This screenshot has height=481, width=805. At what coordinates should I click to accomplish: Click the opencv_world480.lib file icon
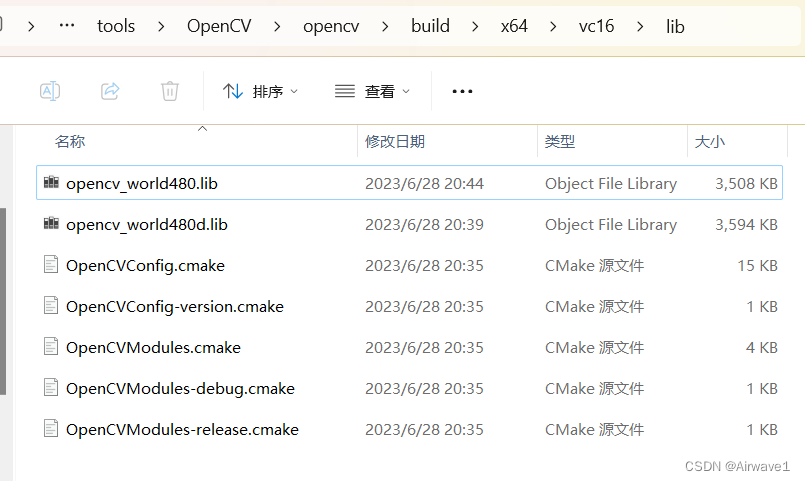pos(52,183)
